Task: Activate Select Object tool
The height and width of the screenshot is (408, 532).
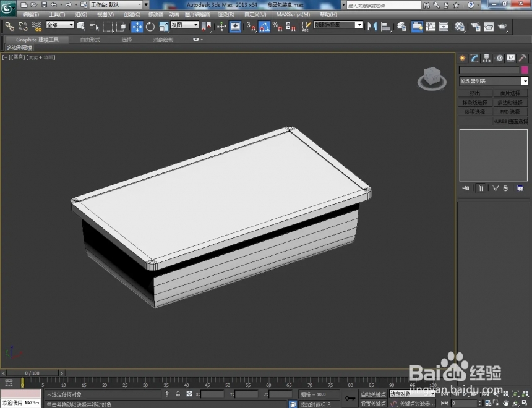Action: point(81,27)
